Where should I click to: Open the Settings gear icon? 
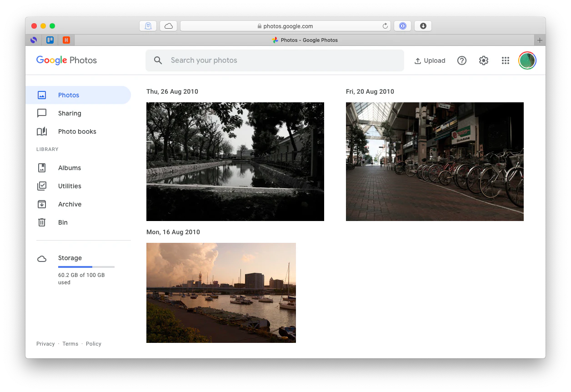tap(483, 60)
